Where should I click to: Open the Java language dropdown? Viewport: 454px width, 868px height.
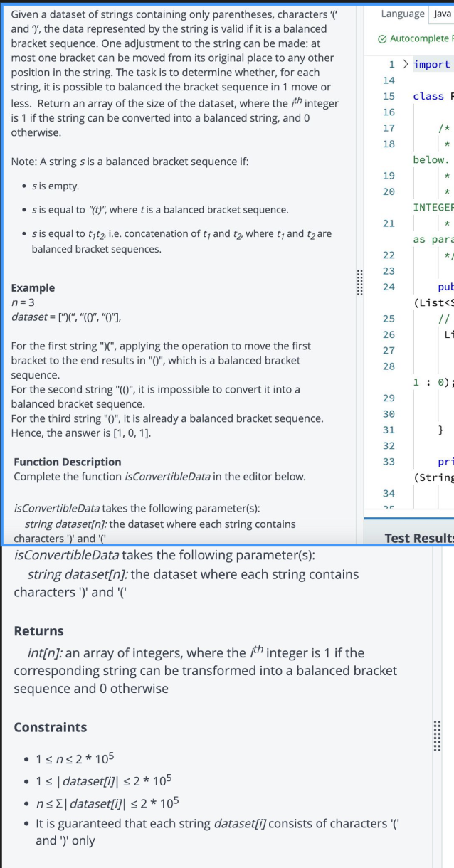[x=440, y=14]
